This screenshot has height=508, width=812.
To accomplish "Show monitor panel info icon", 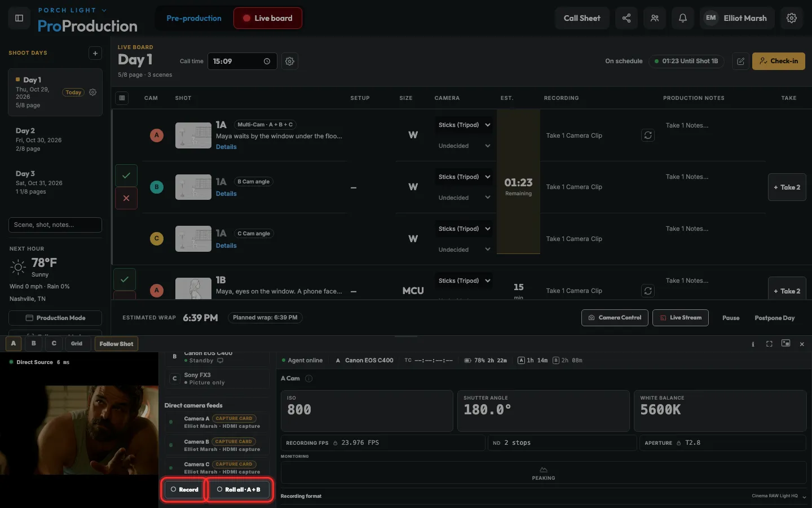I will pos(753,344).
